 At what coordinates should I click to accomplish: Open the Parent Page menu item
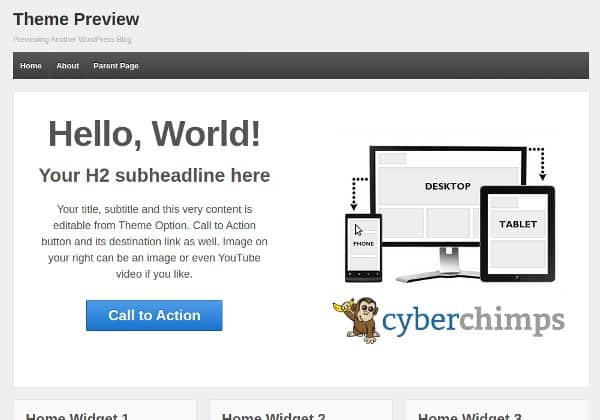(x=116, y=66)
